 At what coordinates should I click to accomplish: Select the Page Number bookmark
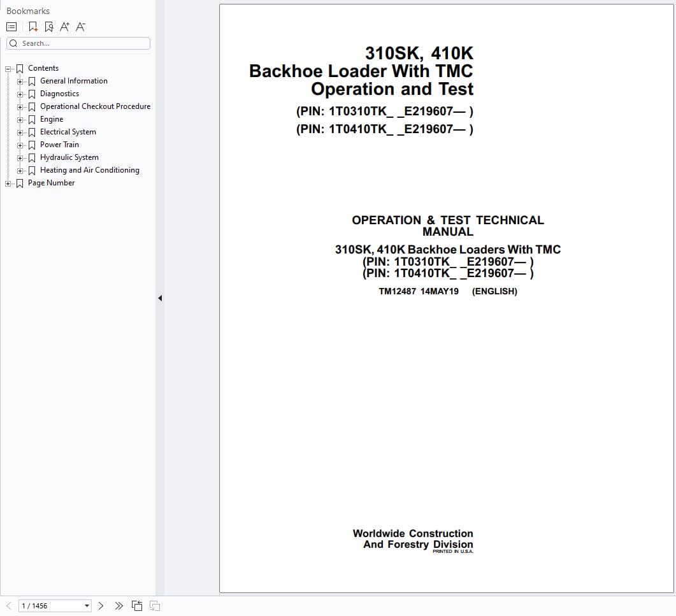pyautogui.click(x=52, y=183)
